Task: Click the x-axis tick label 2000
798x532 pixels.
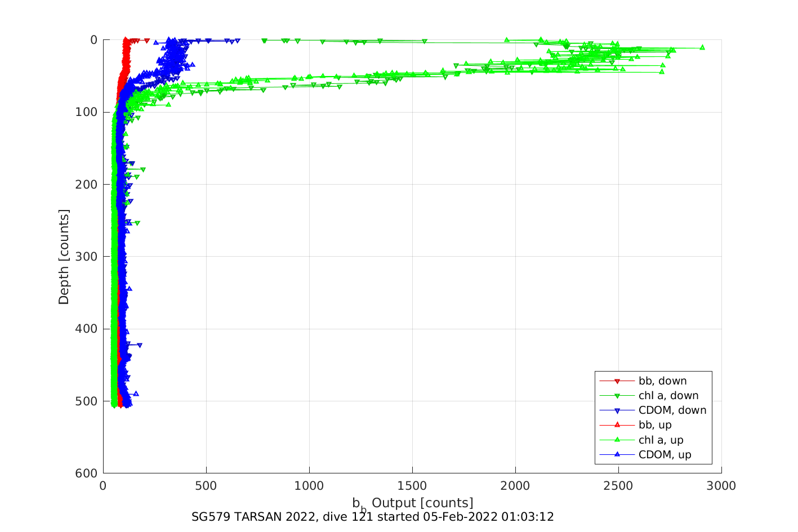Action: click(515, 486)
